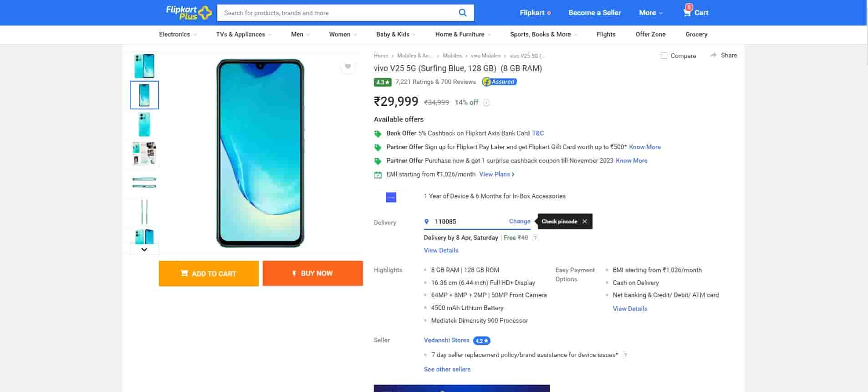This screenshot has height=392, width=868.
Task: Click price info icon beside 14% off
Action: click(486, 103)
